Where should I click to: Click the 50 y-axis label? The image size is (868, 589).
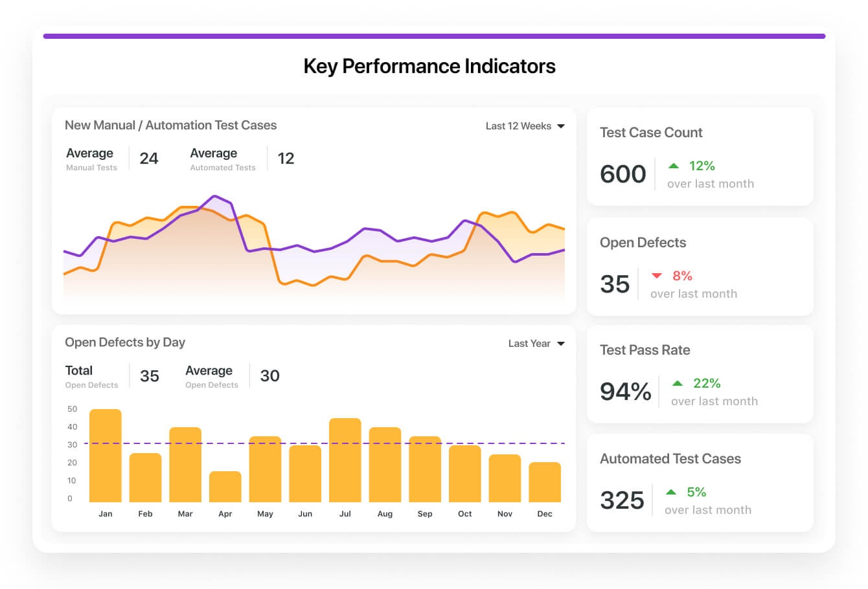point(72,409)
